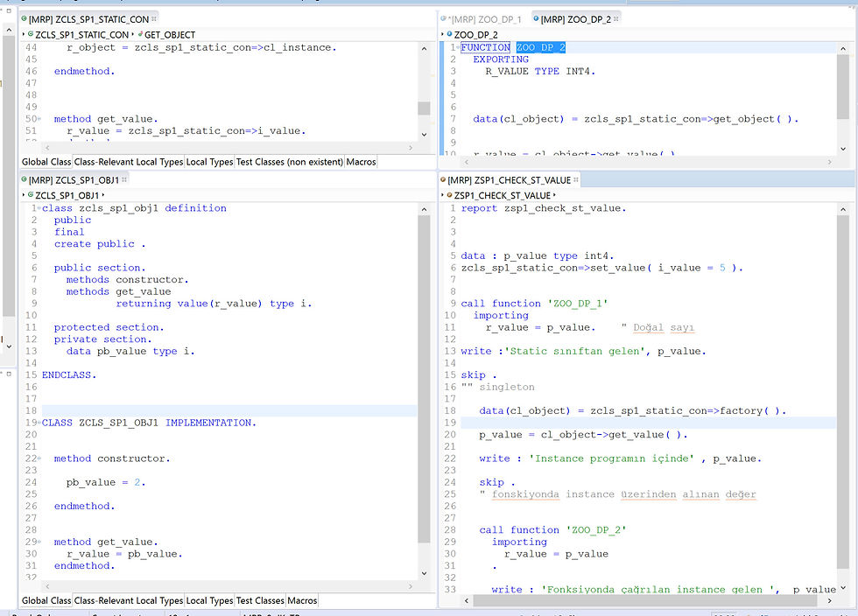858x616 pixels.
Task: Click scroll-down arrow in ZSP1_CHECK_ST_VALUE editor
Action: 842,587
